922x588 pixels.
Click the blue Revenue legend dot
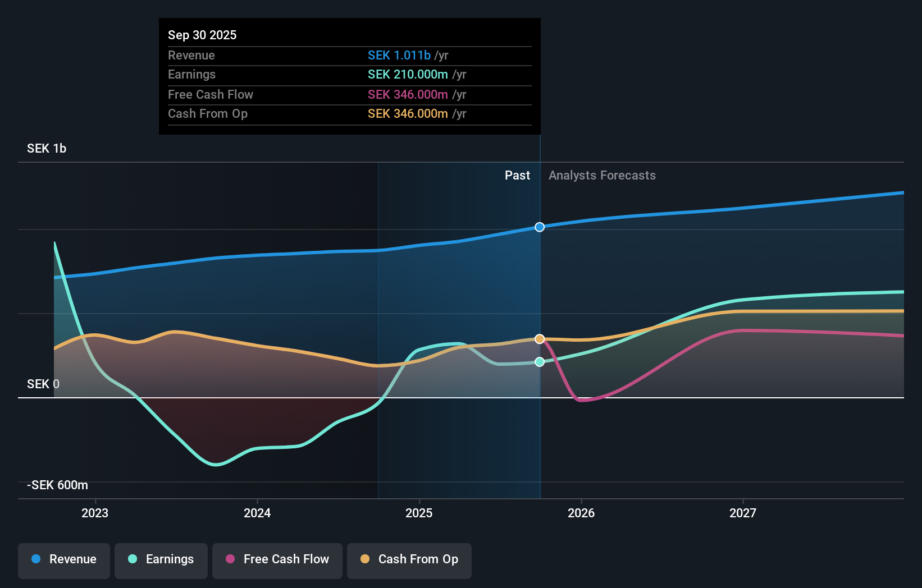click(35, 559)
